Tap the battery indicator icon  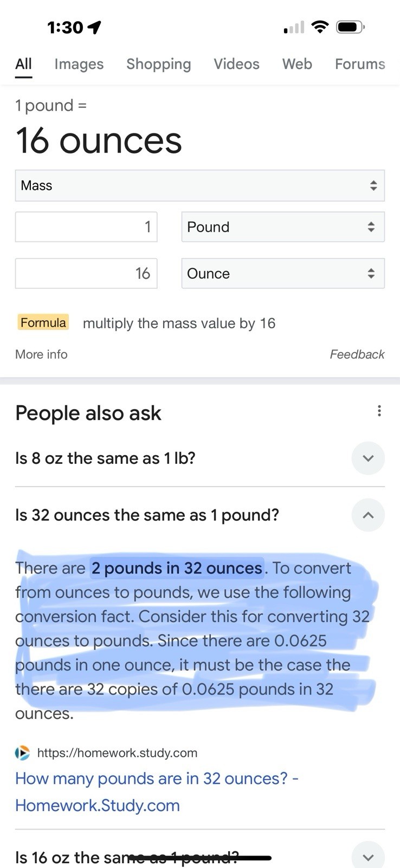tap(351, 27)
